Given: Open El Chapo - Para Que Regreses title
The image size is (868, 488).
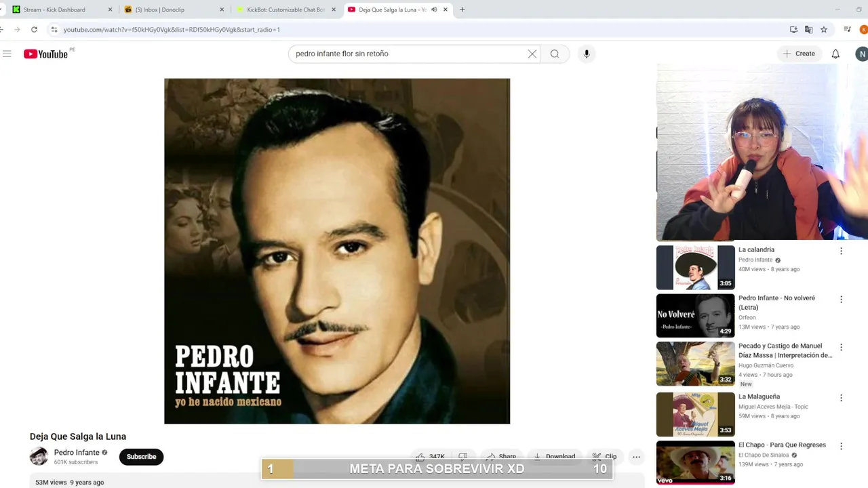Looking at the screenshot, I should pos(782,445).
